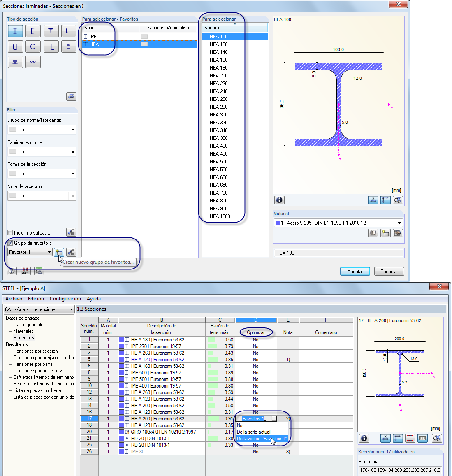The image size is (452, 476).
Task: Select the rectangular hollow section type icon
Action: pyautogui.click(x=15, y=47)
